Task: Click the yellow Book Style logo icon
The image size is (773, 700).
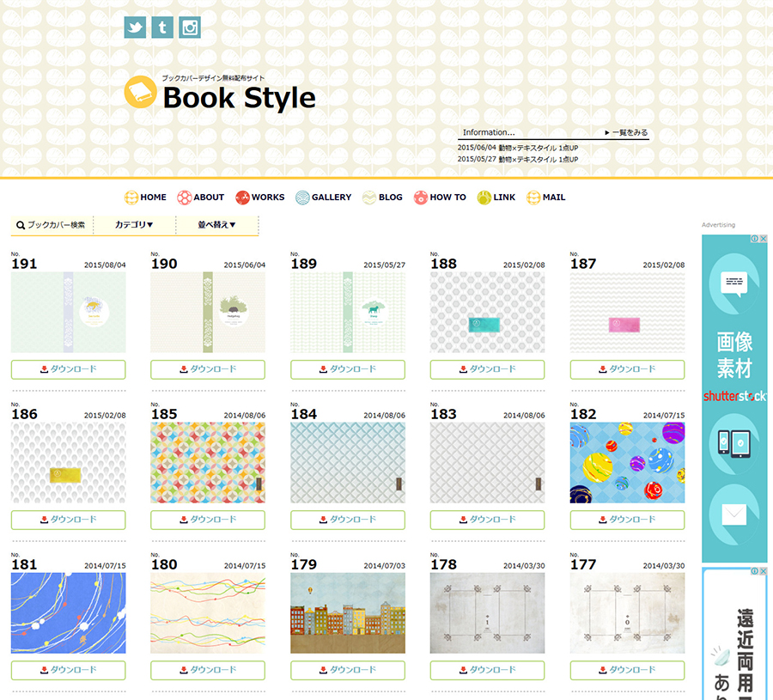Action: click(140, 93)
